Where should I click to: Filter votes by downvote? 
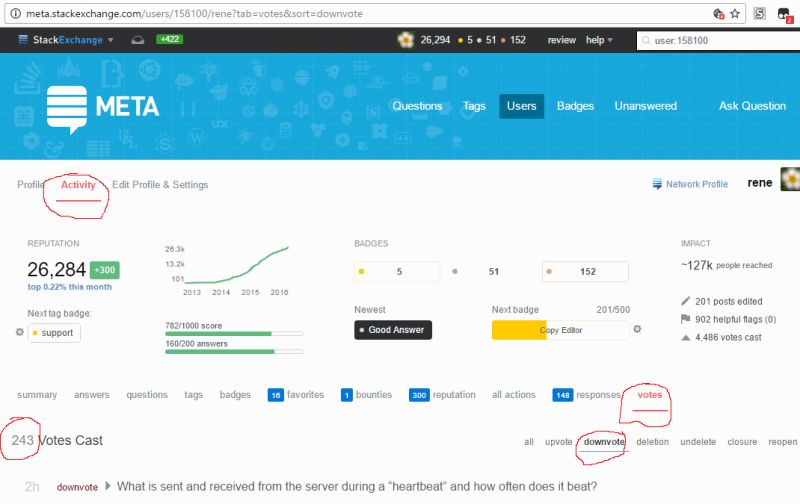pos(604,442)
